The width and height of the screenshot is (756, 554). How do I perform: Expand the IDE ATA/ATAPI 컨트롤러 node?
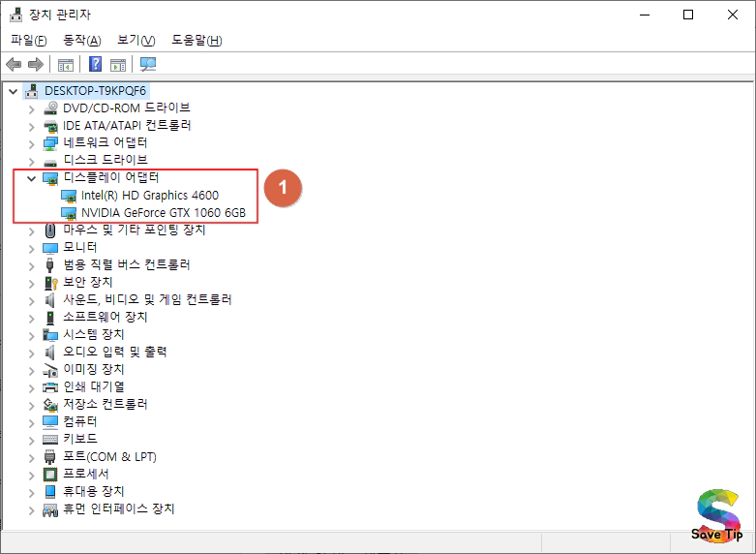click(x=32, y=127)
